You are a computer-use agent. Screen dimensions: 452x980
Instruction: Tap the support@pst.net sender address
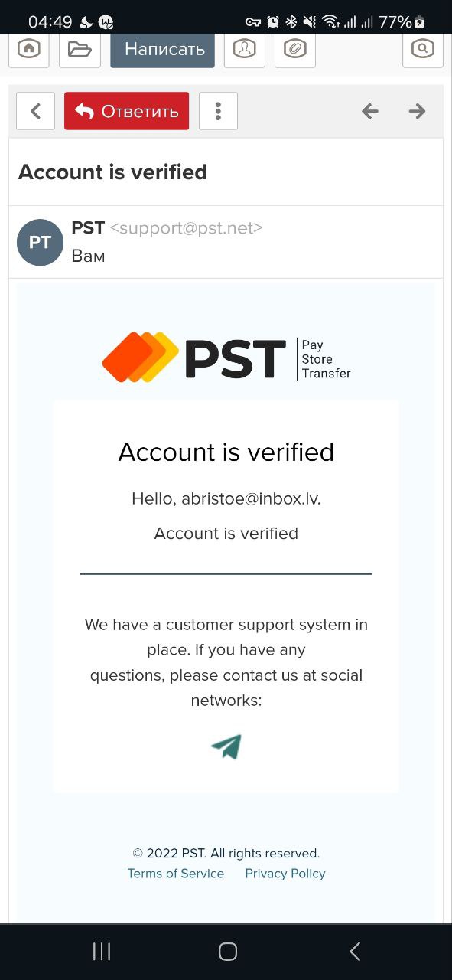(187, 227)
